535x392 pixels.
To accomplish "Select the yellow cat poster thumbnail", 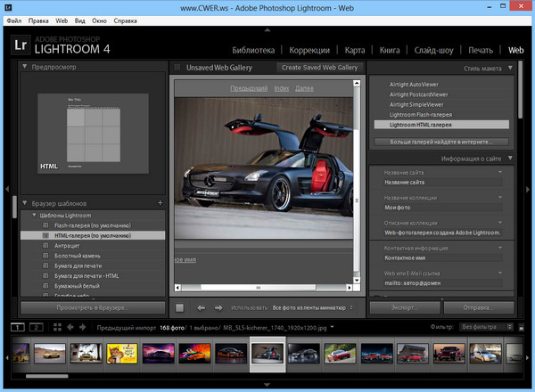I will (122, 354).
